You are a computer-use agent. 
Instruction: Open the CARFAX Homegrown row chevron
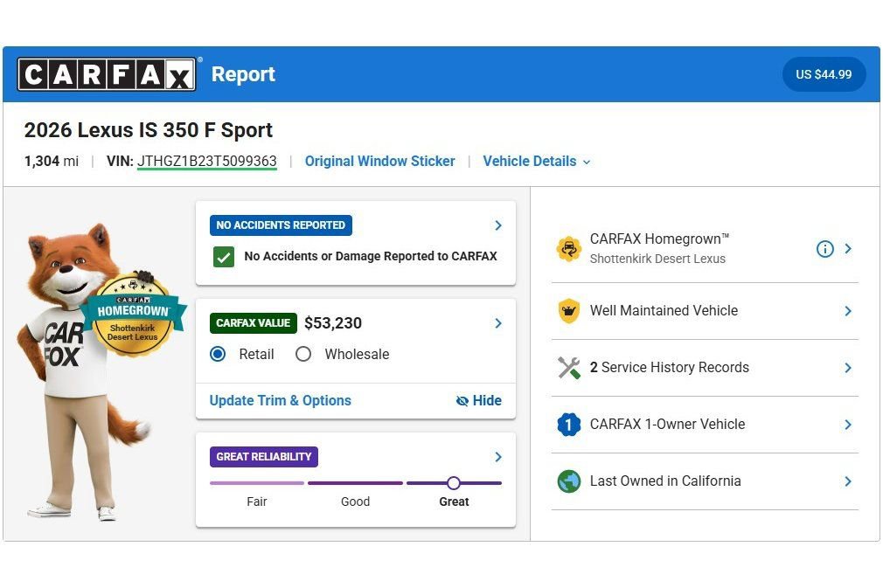point(848,249)
